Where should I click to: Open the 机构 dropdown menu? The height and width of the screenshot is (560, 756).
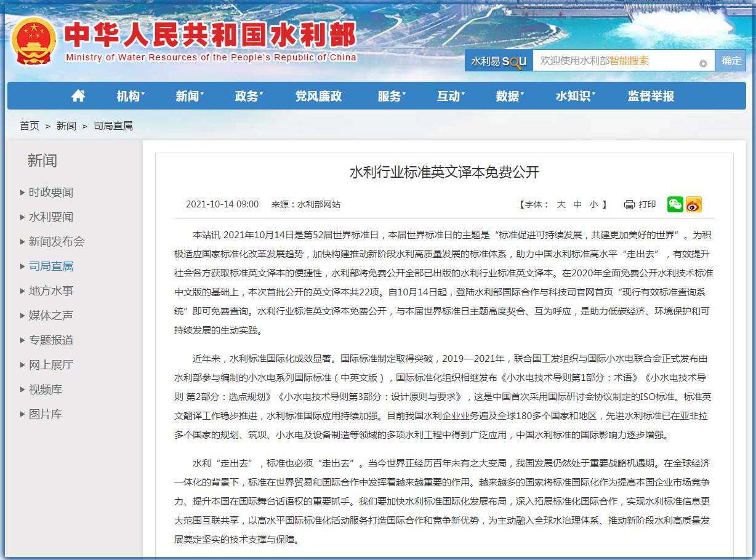[131, 96]
